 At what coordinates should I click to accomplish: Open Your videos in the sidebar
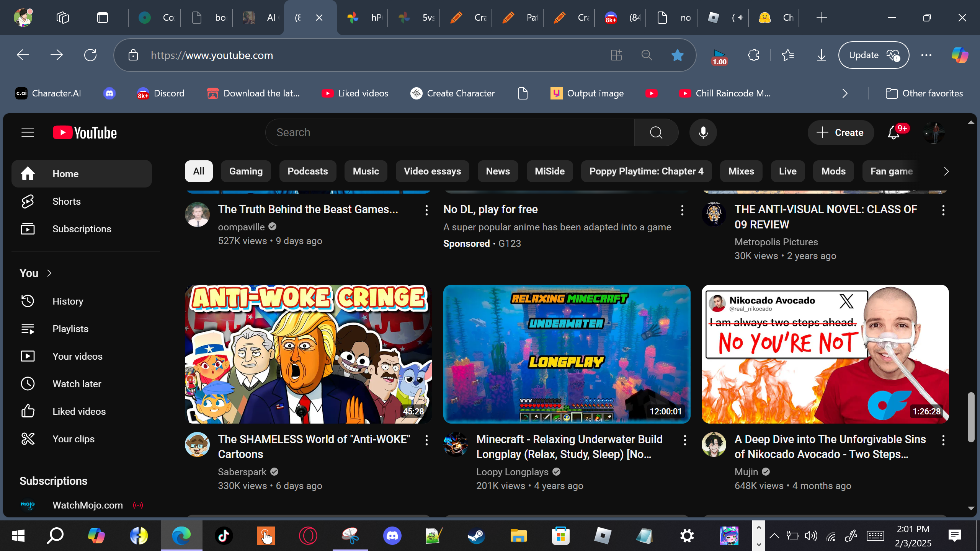(82, 356)
